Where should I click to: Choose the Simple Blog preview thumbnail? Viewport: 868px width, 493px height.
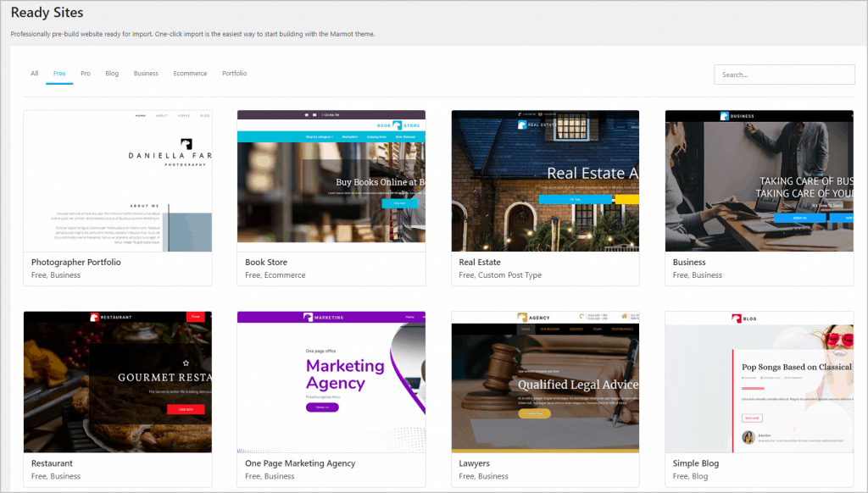coord(759,381)
